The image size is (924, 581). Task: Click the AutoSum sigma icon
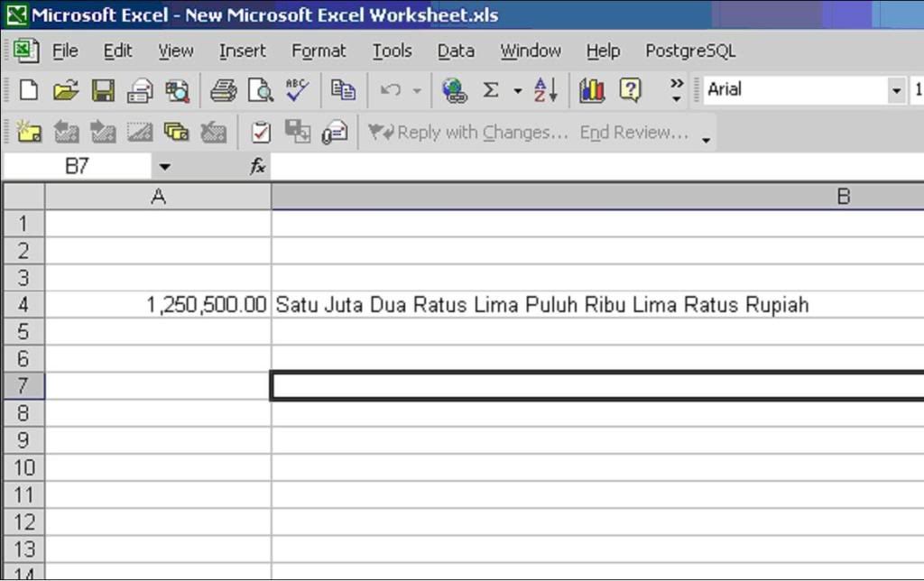(491, 90)
